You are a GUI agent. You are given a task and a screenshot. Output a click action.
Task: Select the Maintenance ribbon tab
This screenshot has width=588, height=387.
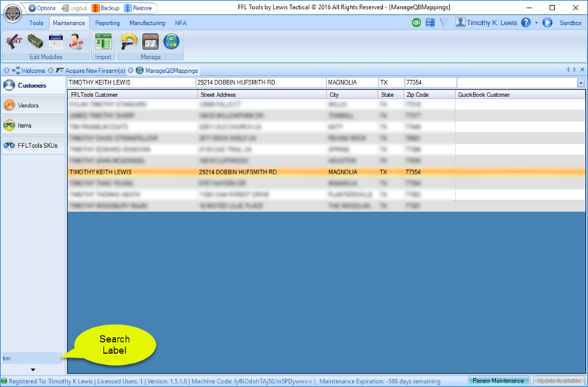point(68,23)
